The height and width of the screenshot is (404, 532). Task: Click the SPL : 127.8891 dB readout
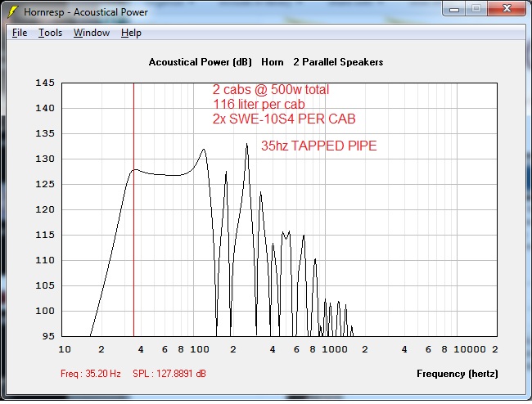pos(169,374)
